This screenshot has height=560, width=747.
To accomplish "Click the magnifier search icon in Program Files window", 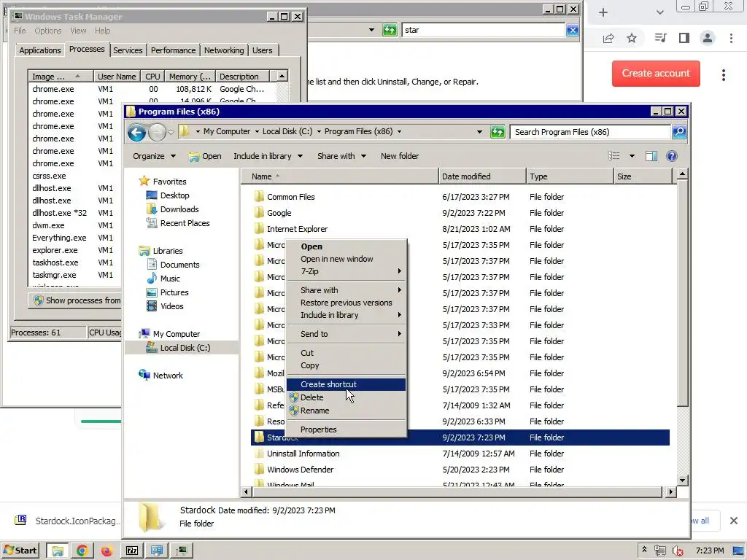I will [679, 132].
